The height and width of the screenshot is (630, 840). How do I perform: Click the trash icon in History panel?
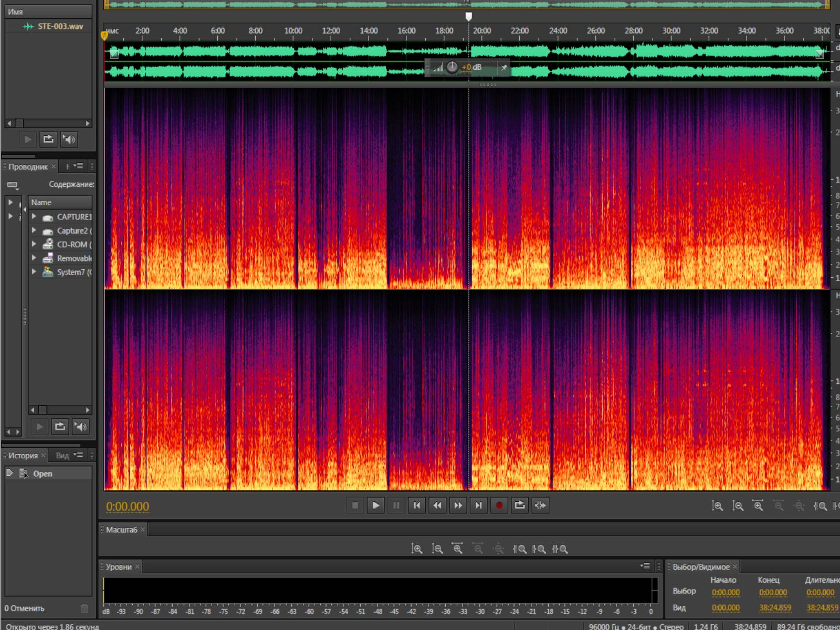point(85,608)
